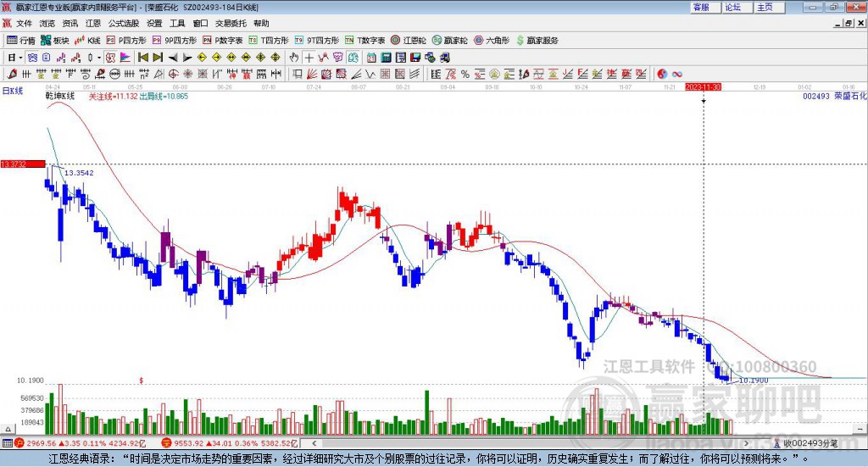Open the 赢家轮 wheel tool

[x=450, y=41]
